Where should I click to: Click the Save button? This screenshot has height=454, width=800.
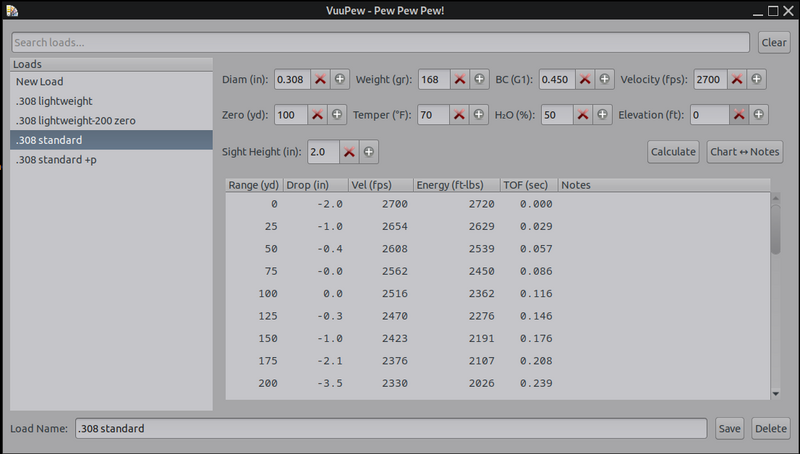coord(729,429)
